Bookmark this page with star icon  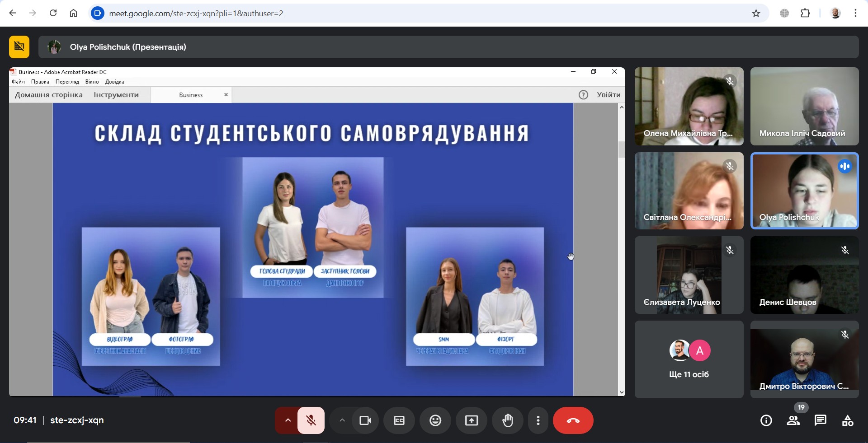pyautogui.click(x=756, y=14)
